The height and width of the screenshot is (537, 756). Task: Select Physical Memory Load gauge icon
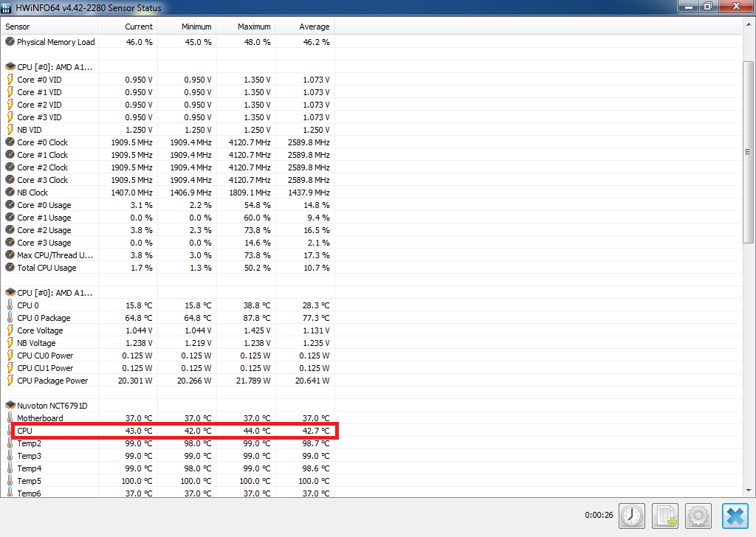point(10,42)
